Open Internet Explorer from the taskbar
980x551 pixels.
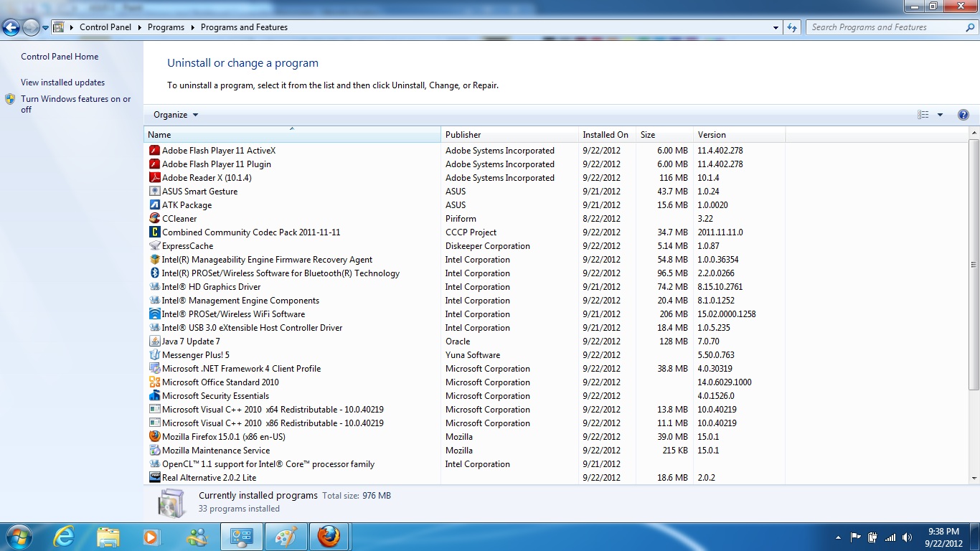point(65,537)
